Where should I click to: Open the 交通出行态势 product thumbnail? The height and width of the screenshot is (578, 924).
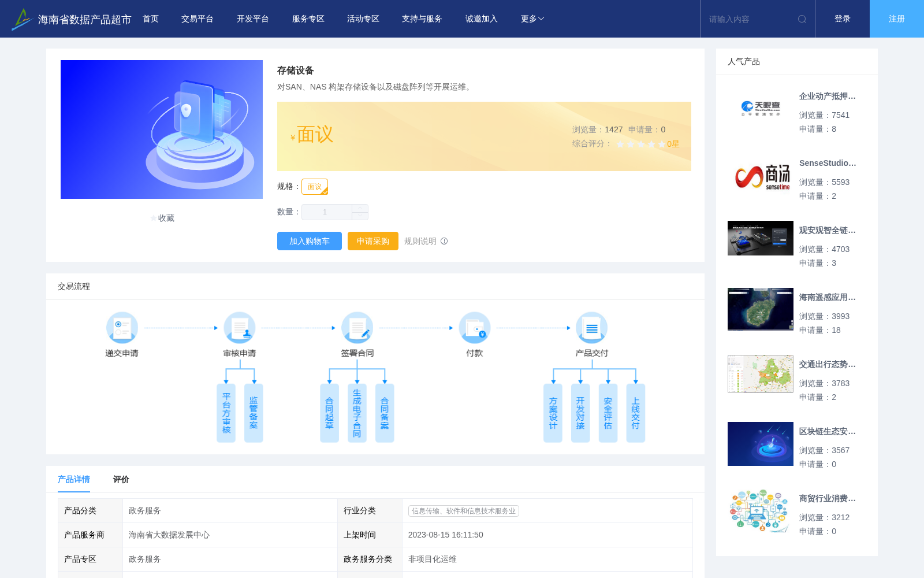[x=761, y=374]
